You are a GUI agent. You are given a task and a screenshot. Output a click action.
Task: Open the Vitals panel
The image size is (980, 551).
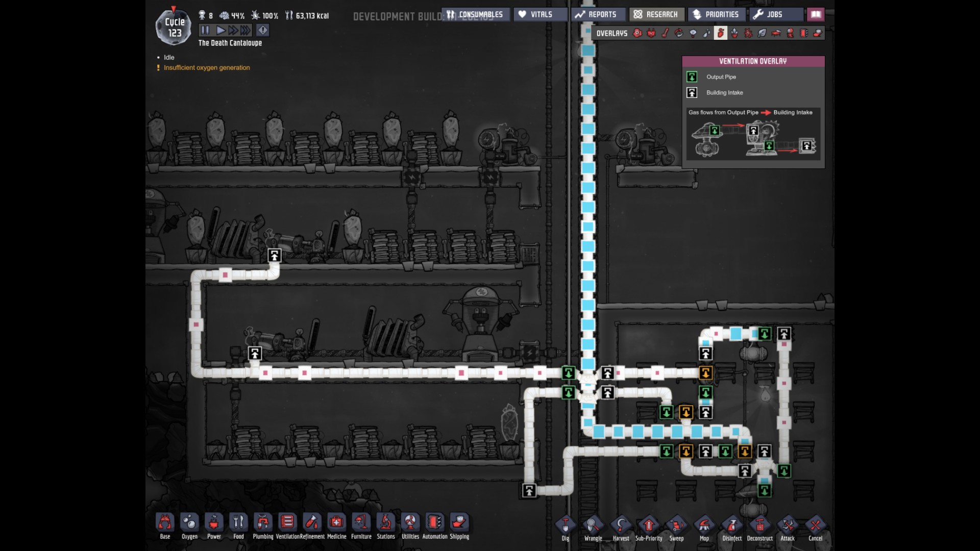(540, 14)
